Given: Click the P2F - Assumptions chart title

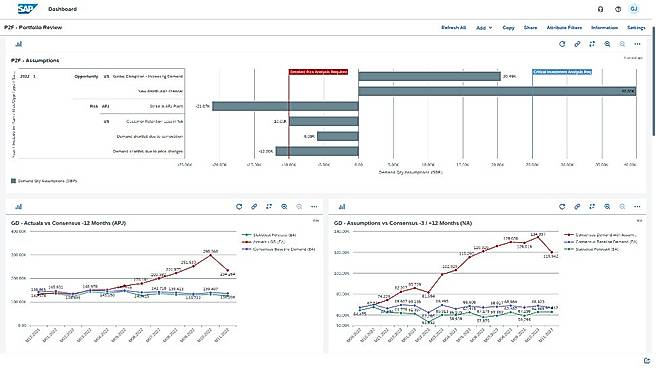Looking at the screenshot, I should tap(35, 61).
